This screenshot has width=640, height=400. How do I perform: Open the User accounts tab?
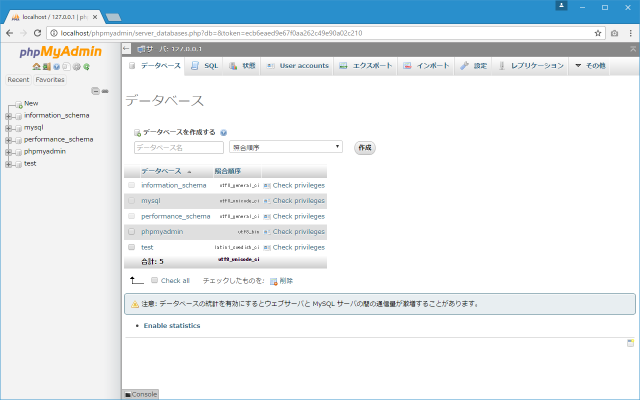(298, 66)
